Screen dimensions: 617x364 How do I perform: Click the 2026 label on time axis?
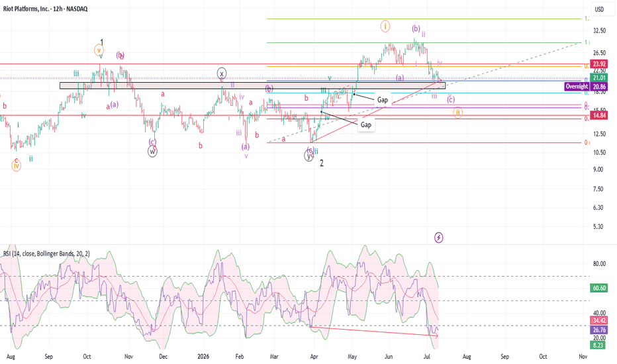[x=203, y=357]
